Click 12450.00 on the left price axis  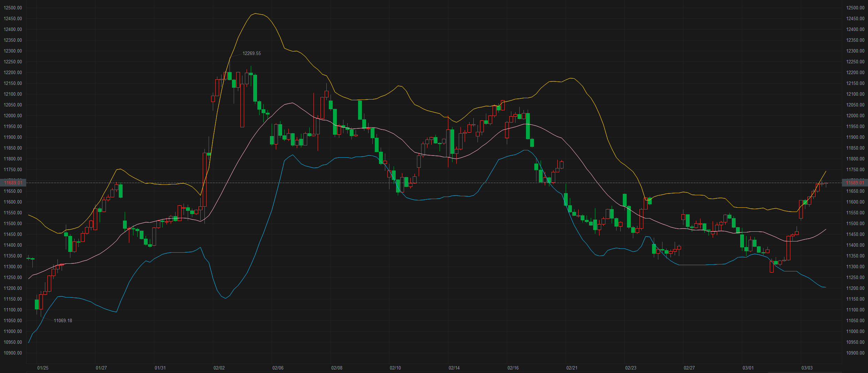pos(13,18)
